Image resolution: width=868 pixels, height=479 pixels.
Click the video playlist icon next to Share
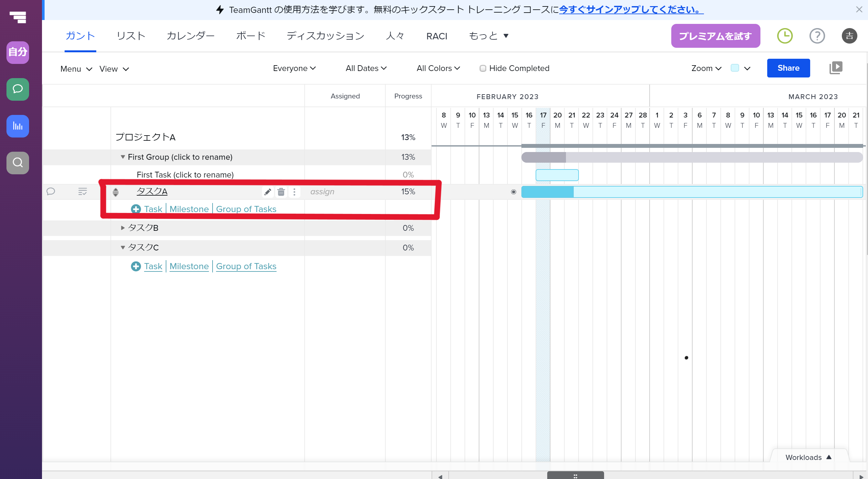[x=836, y=68]
